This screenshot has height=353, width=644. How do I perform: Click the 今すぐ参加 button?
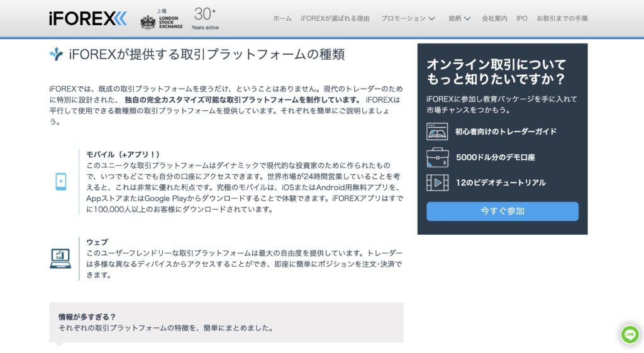(502, 211)
